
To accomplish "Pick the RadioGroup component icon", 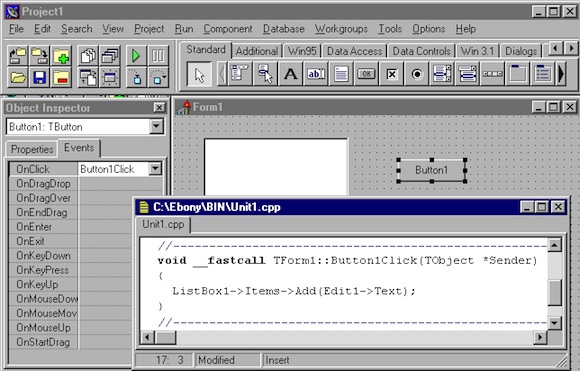I will click(x=543, y=74).
